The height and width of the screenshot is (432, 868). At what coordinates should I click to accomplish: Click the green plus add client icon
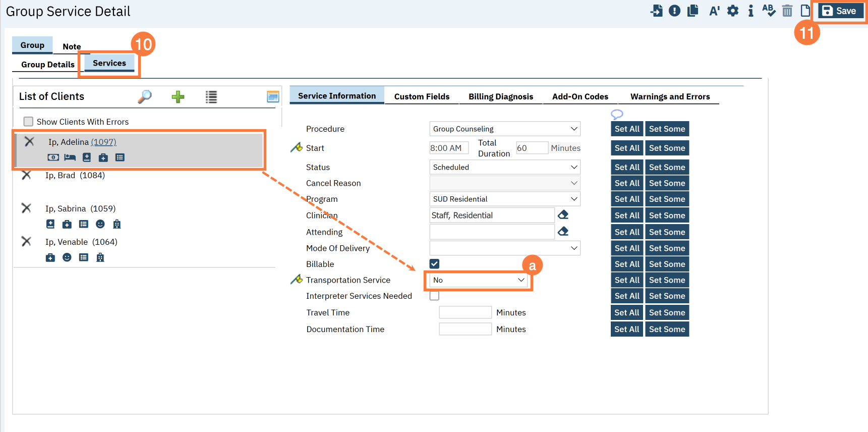[178, 97]
